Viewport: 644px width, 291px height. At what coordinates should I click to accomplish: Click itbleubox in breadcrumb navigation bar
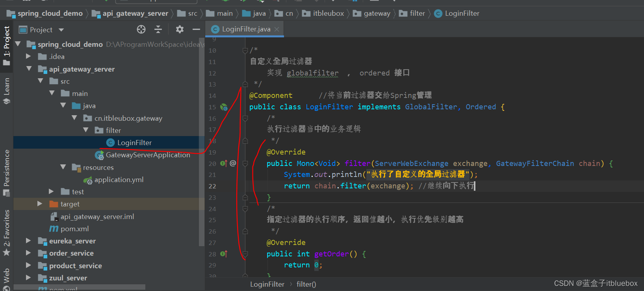pyautogui.click(x=328, y=13)
